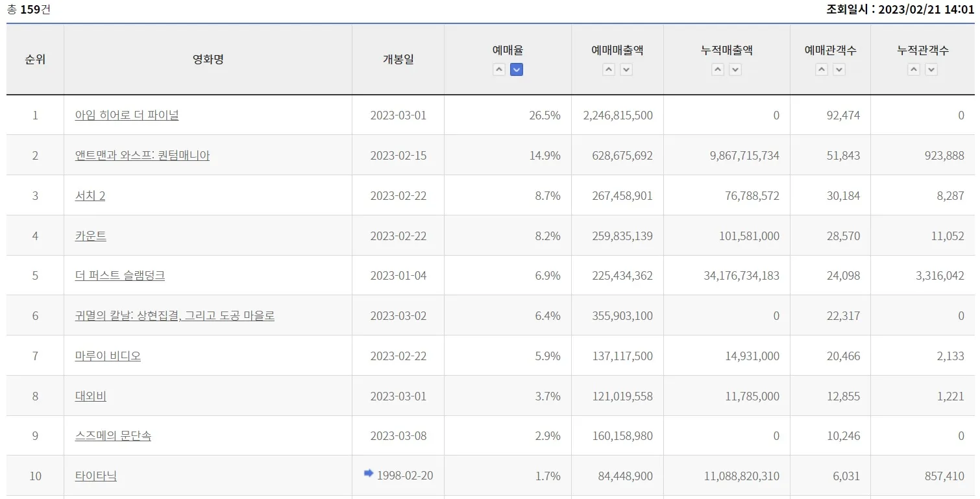Select the release date 2023-03-02

(398, 316)
